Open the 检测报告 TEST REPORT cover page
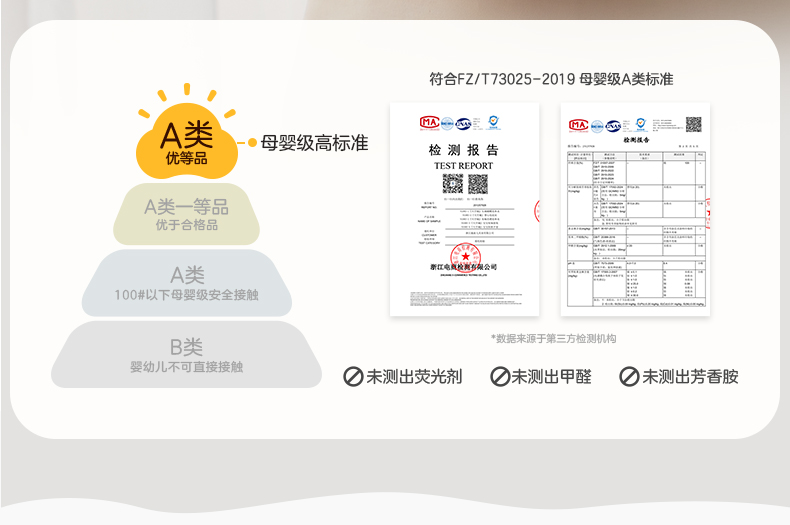790x525 pixels. 465,210
